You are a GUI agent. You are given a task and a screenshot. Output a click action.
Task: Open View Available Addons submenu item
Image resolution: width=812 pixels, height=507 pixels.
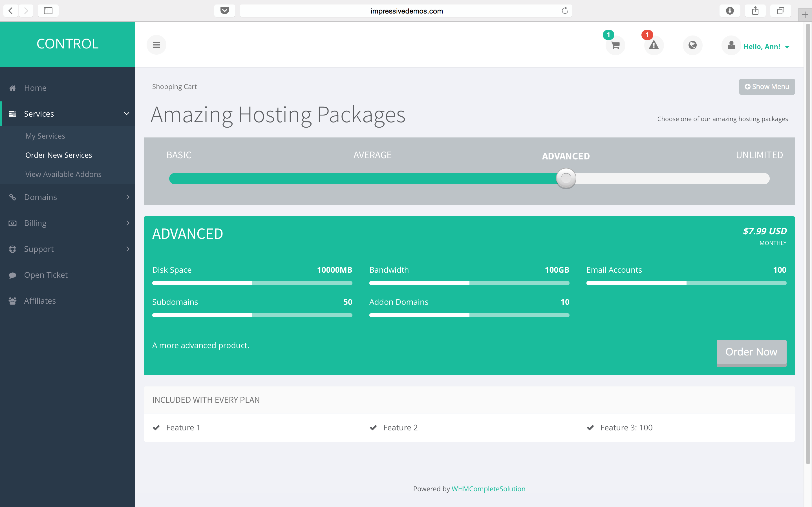pos(63,174)
